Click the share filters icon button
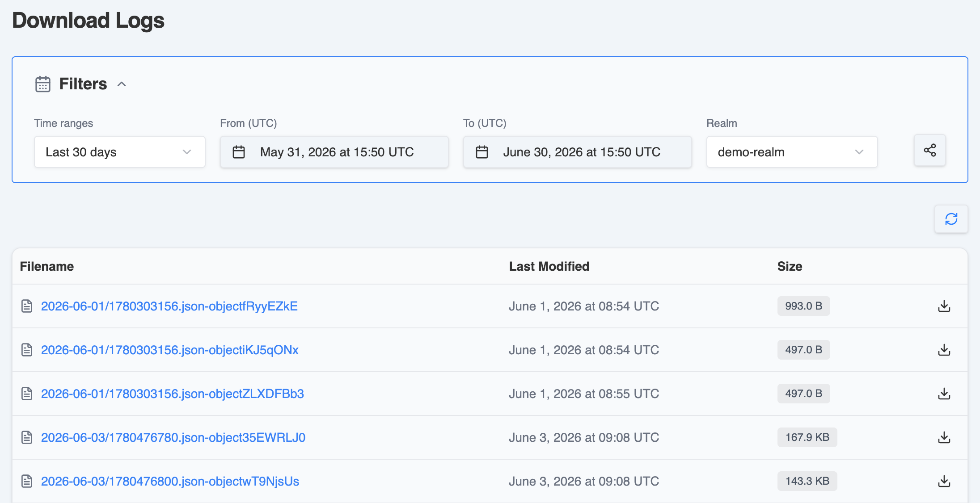Screen dimensions: 980x503 pos(929,151)
